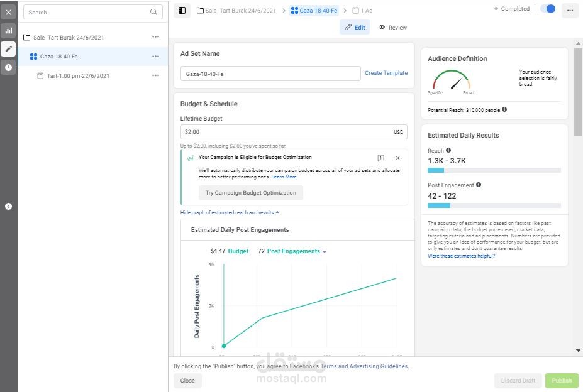Screen dimensions: 583x392
Task: Open the charts view icon in sidebar
Action: pyautogui.click(x=8, y=30)
